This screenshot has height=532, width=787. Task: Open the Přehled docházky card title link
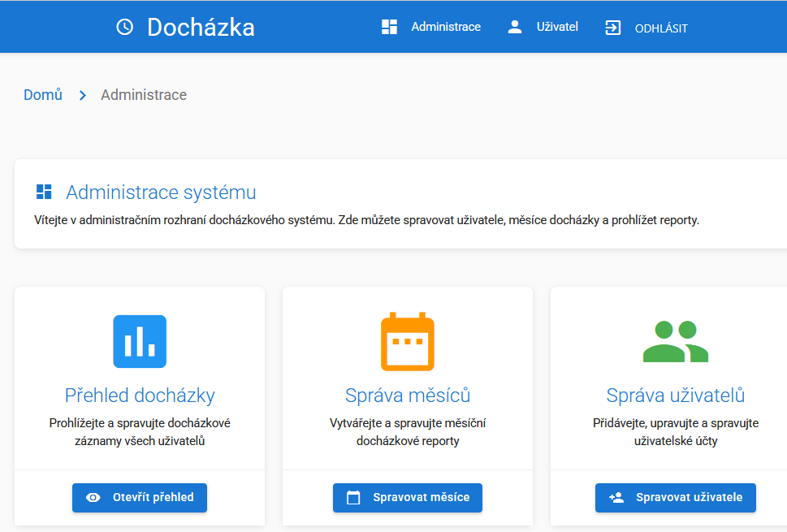coord(139,395)
